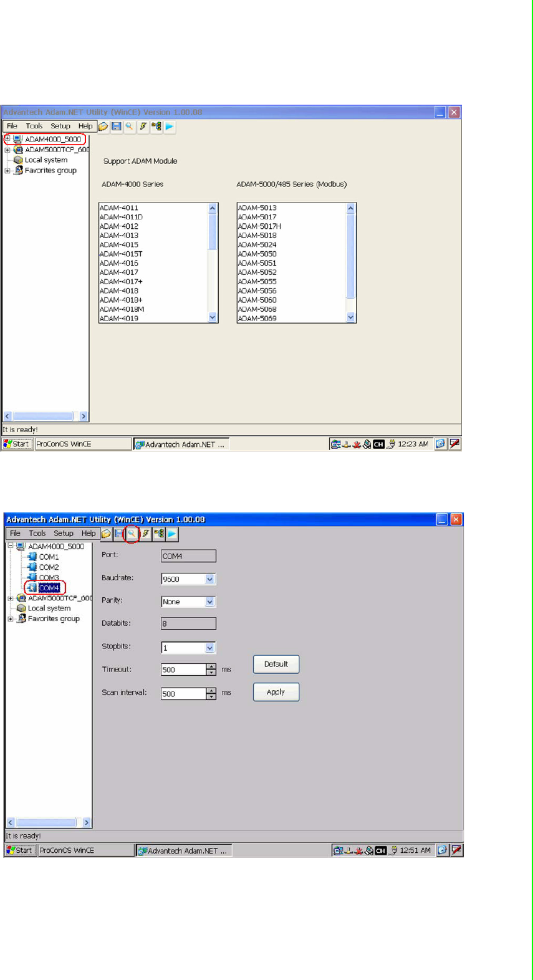
Task: Open the Stopbits dropdown
Action: pos(209,648)
